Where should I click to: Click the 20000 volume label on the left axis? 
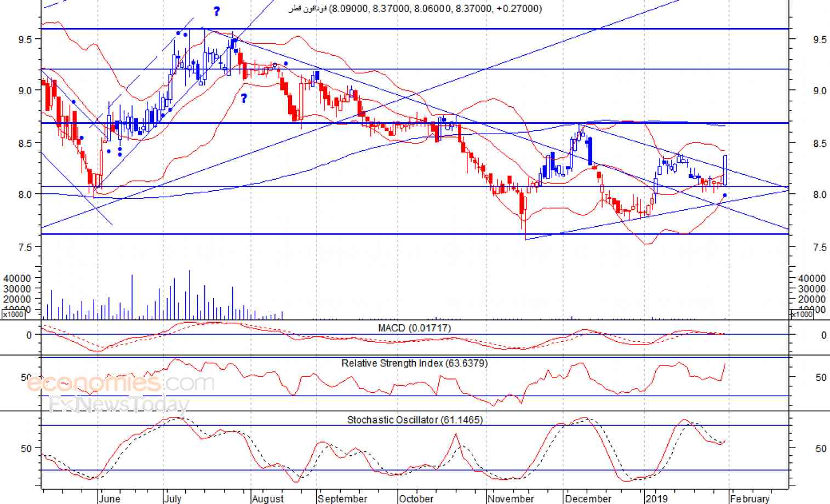(x=17, y=299)
